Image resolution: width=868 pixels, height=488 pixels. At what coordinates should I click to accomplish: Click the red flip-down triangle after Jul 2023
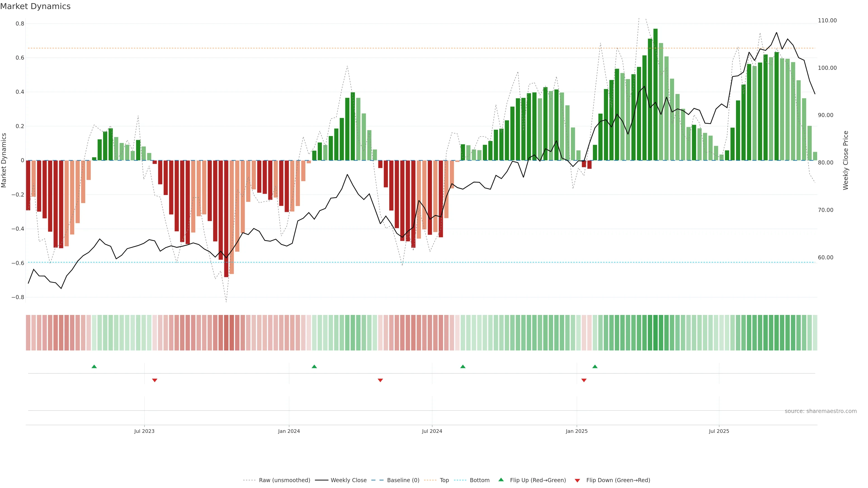pyautogui.click(x=155, y=380)
